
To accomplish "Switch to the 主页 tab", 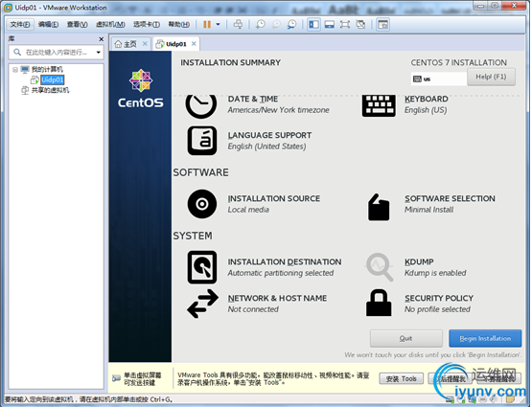I will pos(130,44).
